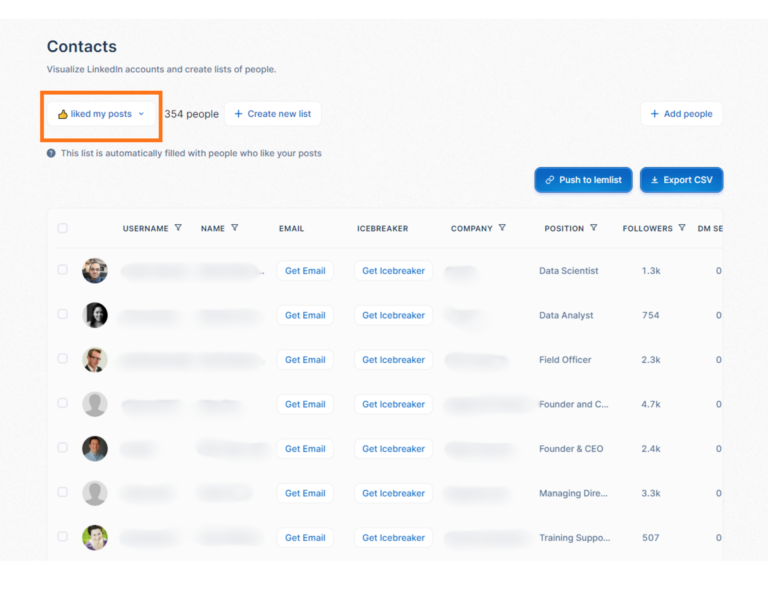Get Email for the Data Scientist
The width and height of the screenshot is (768, 598).
[305, 271]
